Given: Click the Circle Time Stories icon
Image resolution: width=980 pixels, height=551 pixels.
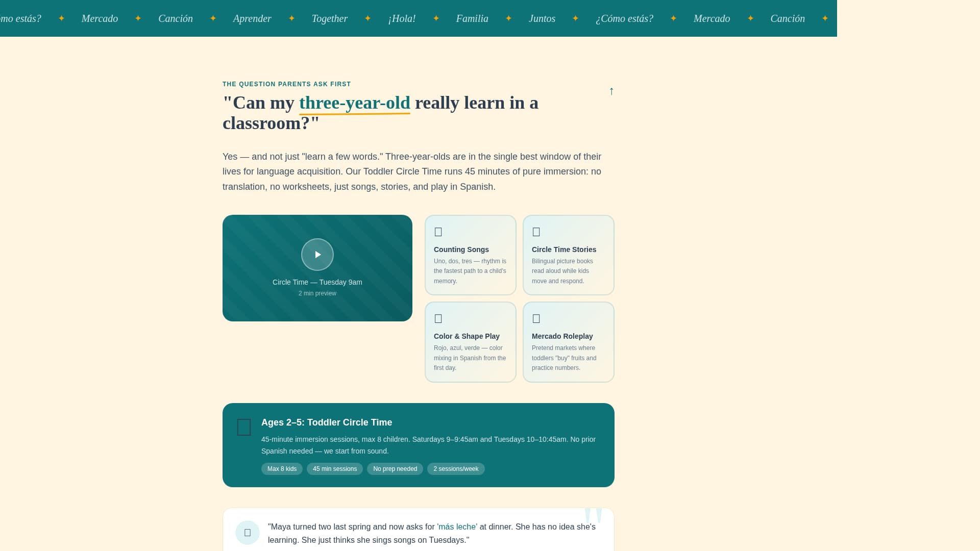Looking at the screenshot, I should [x=536, y=232].
